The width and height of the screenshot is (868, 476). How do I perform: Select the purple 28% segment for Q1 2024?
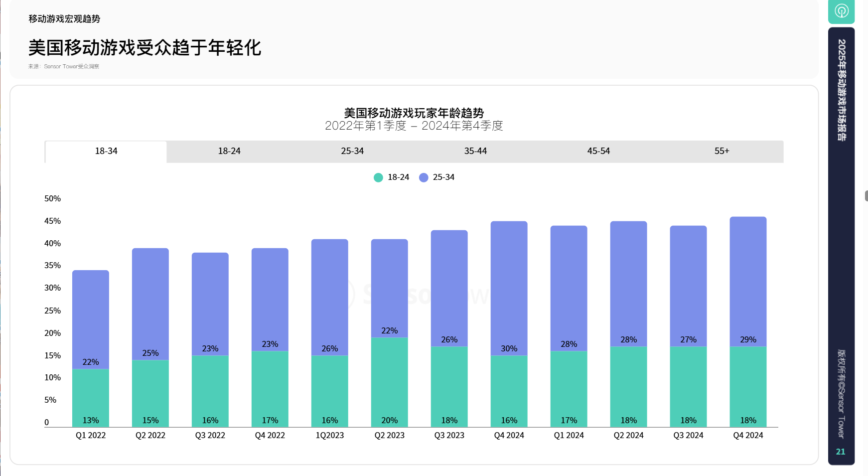(x=569, y=288)
